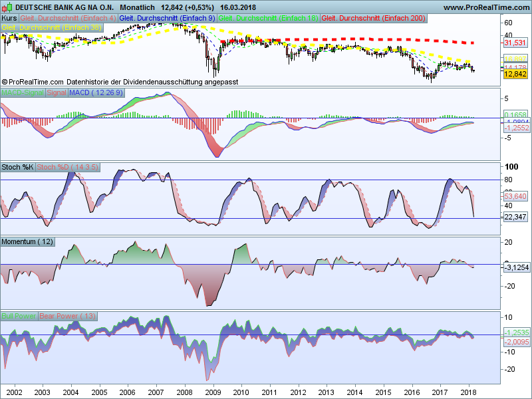Viewport: 532px width, 399px height.
Task: Click the DEUTSCHE BANK AG NA O.N. title
Action: point(65,7)
